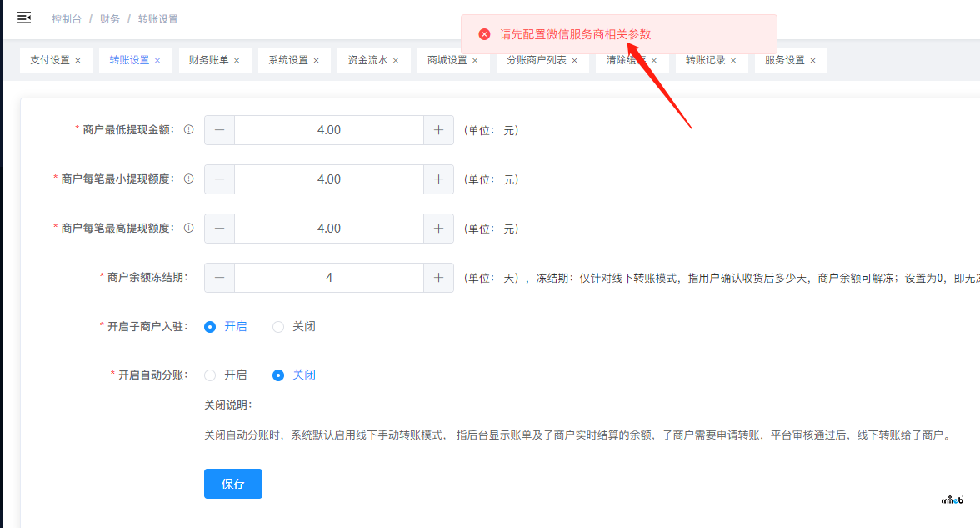This screenshot has width=980, height=528.
Task: Click the info icon beside 商户每笔最小提现额度
Action: [188, 179]
